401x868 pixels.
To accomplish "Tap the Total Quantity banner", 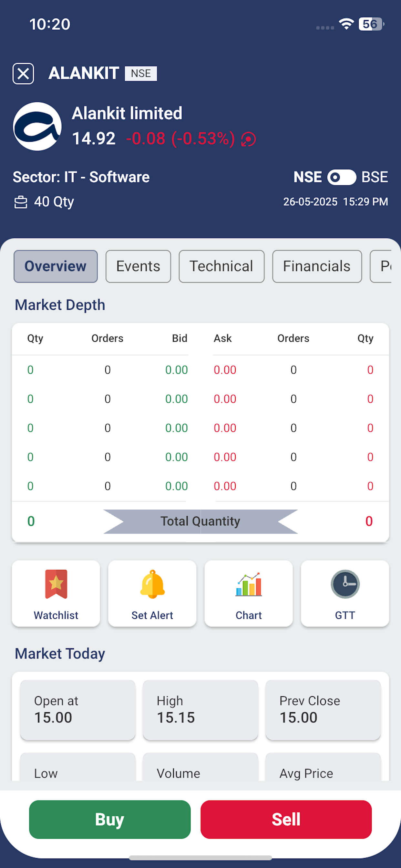I will point(200,521).
